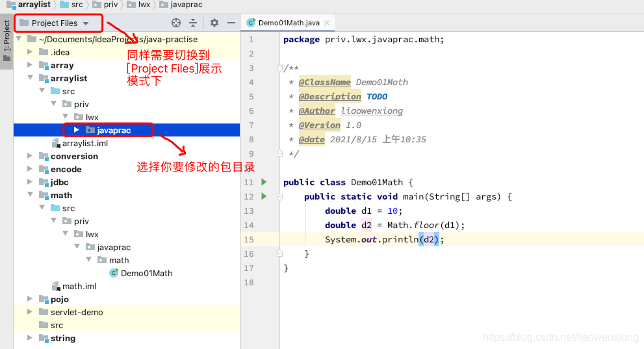
Task: Toggle the 1: Project tool window tab
Action: point(6,41)
